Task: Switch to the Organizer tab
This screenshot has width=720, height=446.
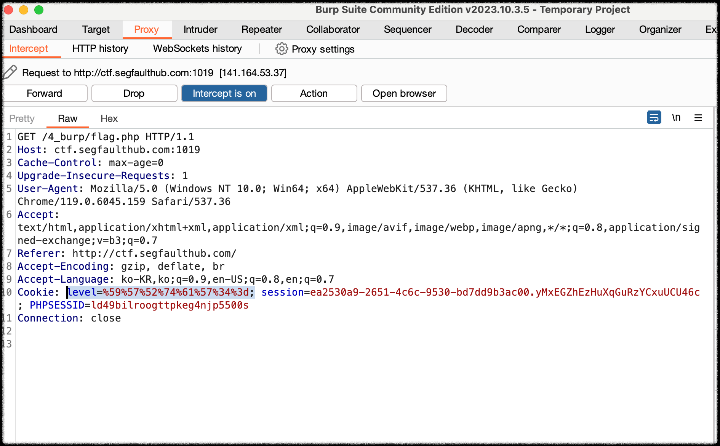Action: pos(660,29)
